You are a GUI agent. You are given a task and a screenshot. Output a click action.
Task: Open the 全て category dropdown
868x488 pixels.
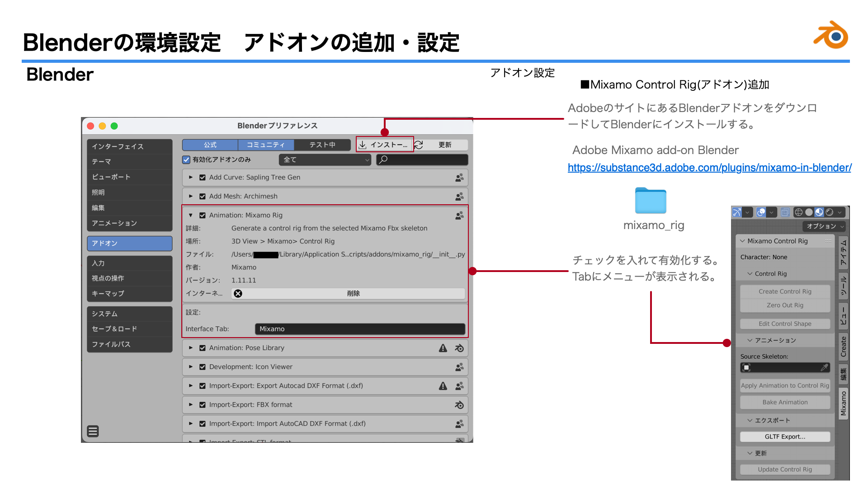coord(325,160)
